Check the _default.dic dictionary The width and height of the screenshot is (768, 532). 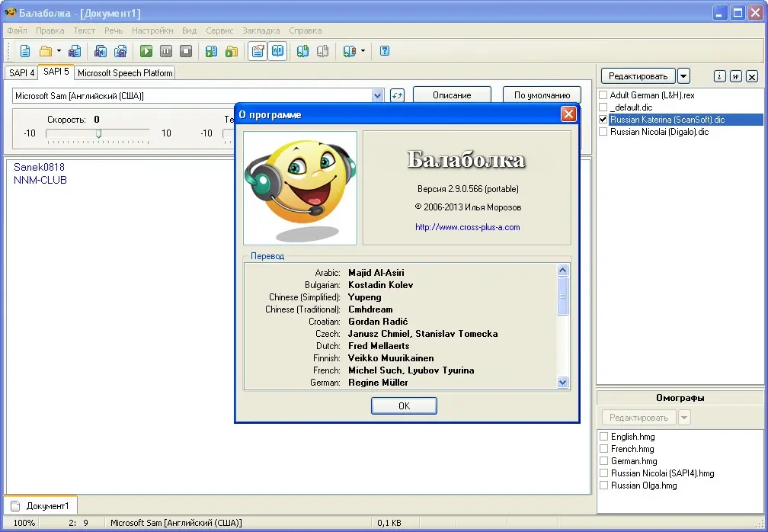[x=603, y=107]
